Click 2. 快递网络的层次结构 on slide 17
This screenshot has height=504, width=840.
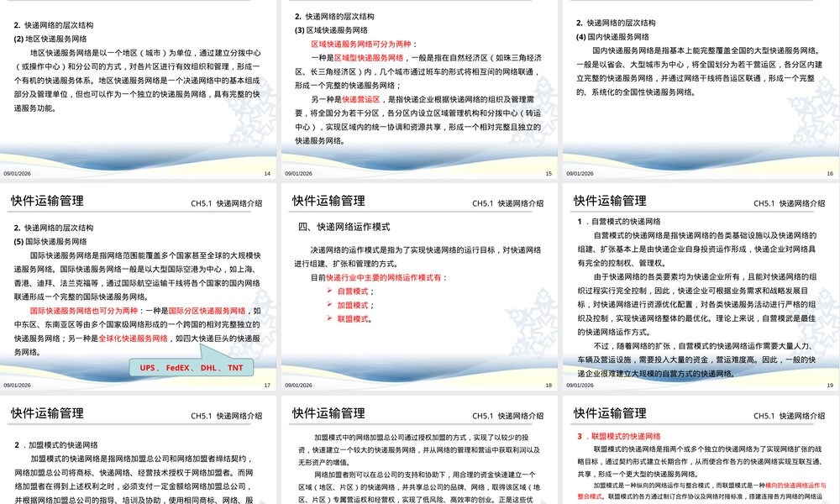coord(54,228)
